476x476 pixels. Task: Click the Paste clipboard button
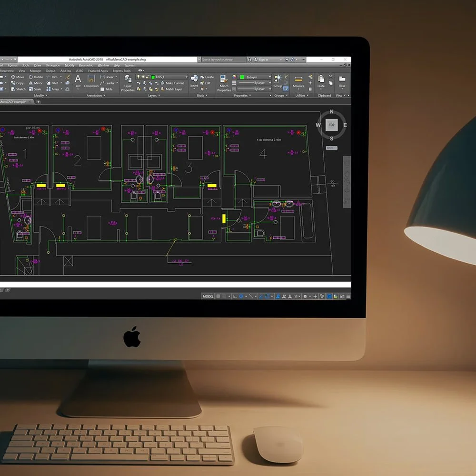[321, 81]
